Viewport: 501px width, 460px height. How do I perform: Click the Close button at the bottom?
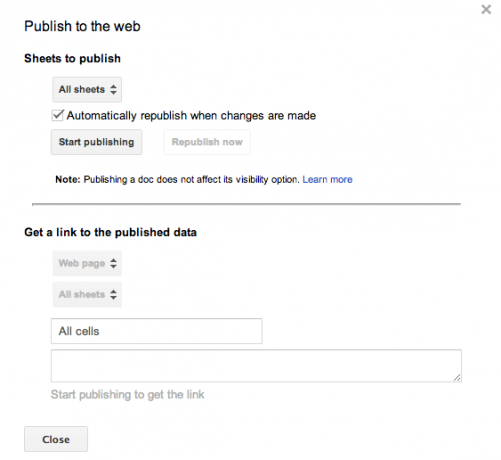point(56,439)
